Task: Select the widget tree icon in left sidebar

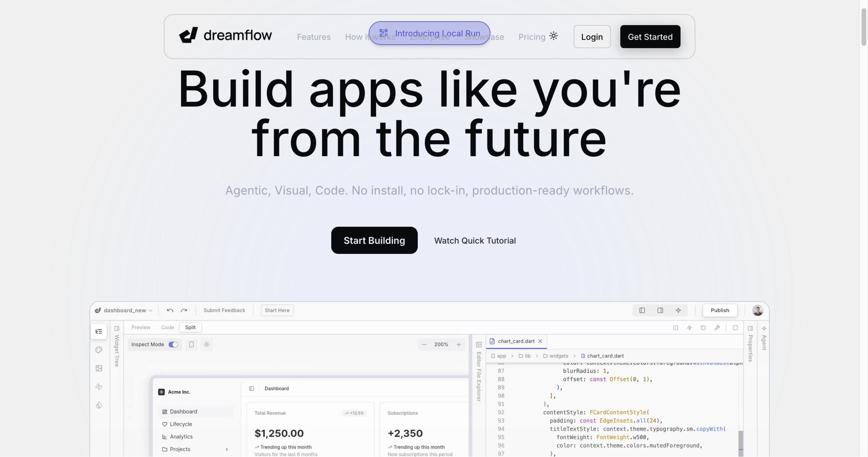Action: tap(99, 332)
